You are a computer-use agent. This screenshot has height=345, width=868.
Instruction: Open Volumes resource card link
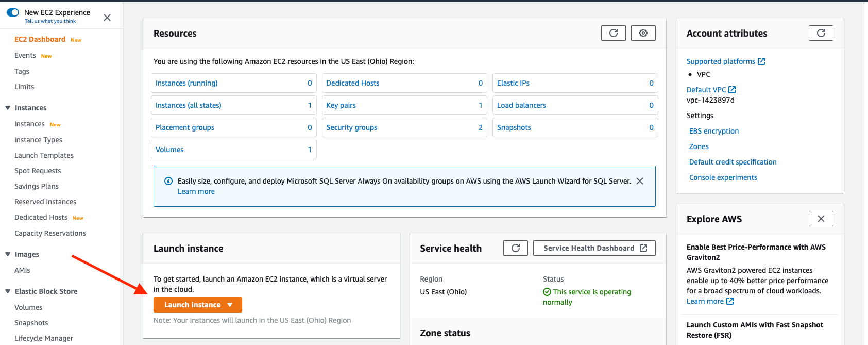pos(169,150)
